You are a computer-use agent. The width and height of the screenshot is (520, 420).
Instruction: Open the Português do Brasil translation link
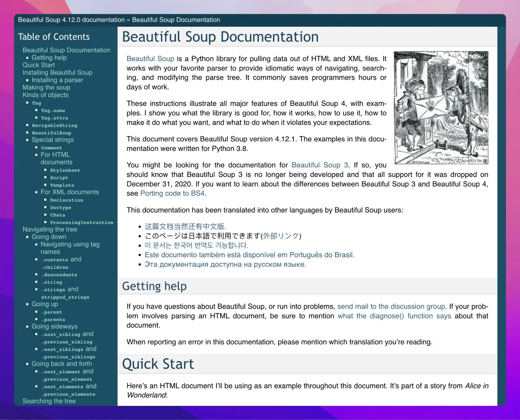(x=249, y=255)
